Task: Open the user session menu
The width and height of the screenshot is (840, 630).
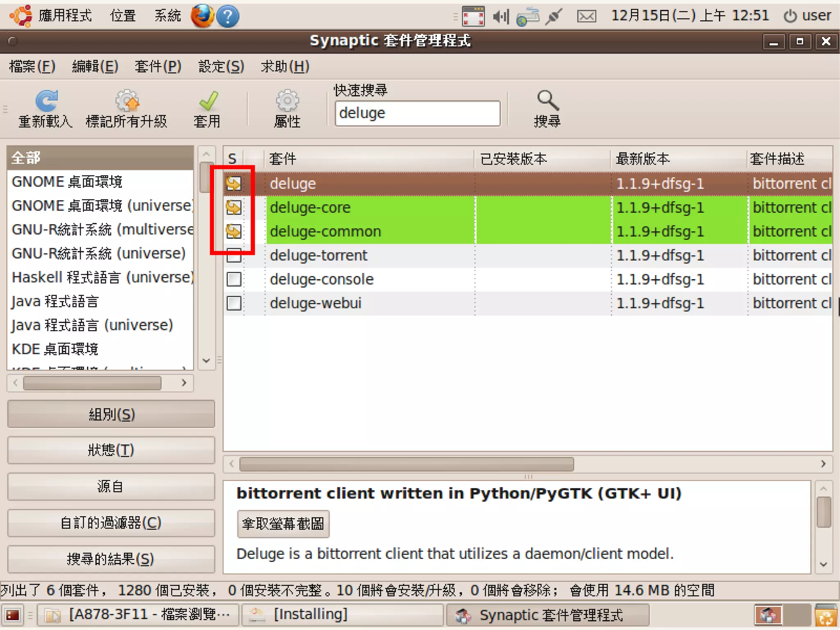Action: tap(807, 16)
